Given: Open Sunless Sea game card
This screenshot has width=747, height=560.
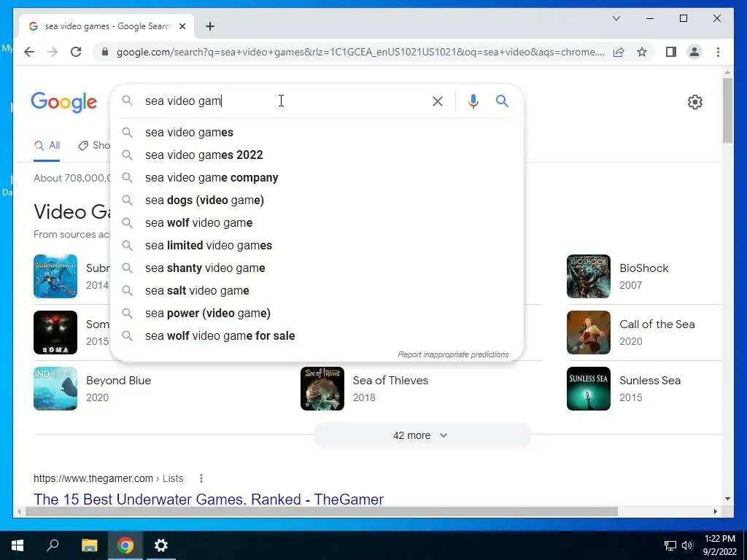Looking at the screenshot, I should (x=643, y=389).
